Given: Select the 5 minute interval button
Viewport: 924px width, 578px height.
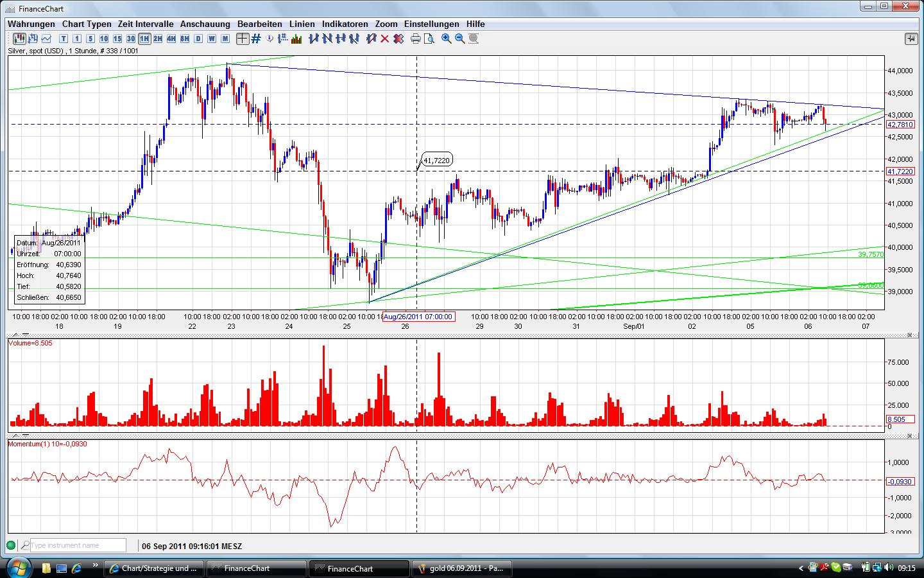Looking at the screenshot, I should (x=90, y=39).
